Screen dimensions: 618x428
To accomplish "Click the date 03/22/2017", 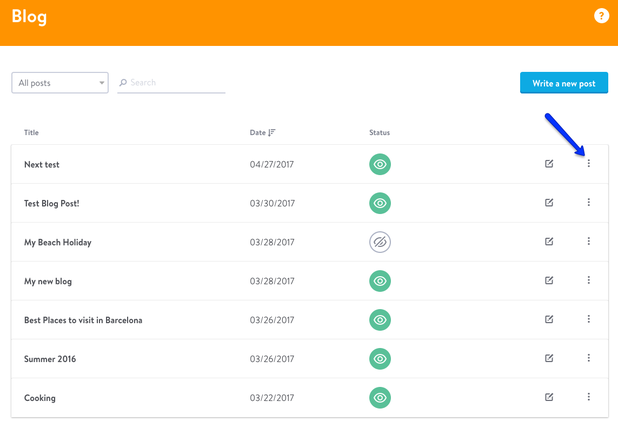I will tap(272, 398).
